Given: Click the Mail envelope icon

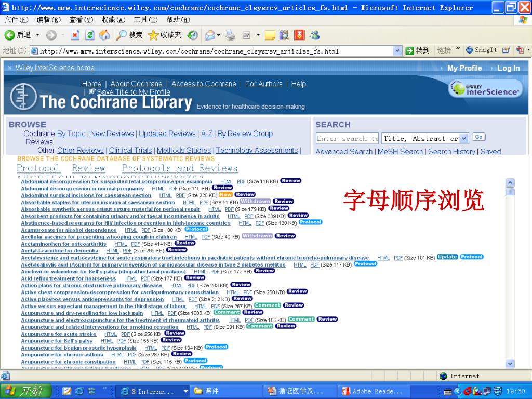Looking at the screenshot, I should tap(210, 35).
